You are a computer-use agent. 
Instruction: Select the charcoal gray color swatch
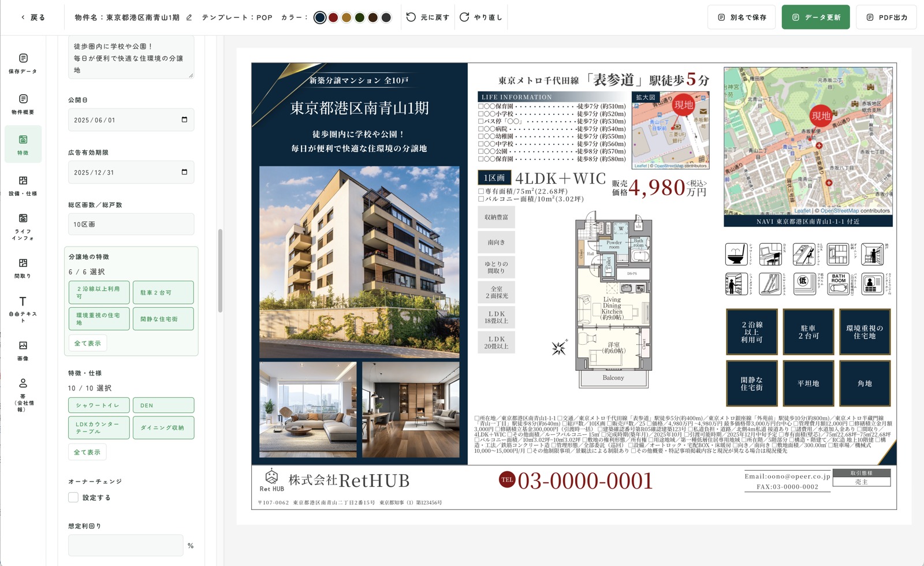tap(386, 17)
